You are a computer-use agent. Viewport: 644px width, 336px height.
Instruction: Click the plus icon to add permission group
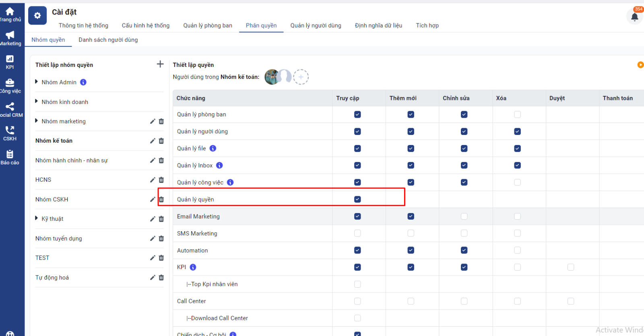pos(160,64)
